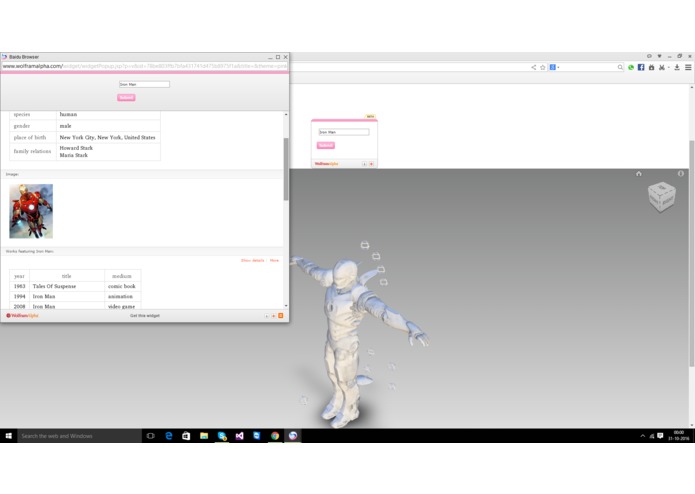The height and width of the screenshot is (494, 695).
Task: Click the taskbar clock showing the date
Action: click(679, 436)
